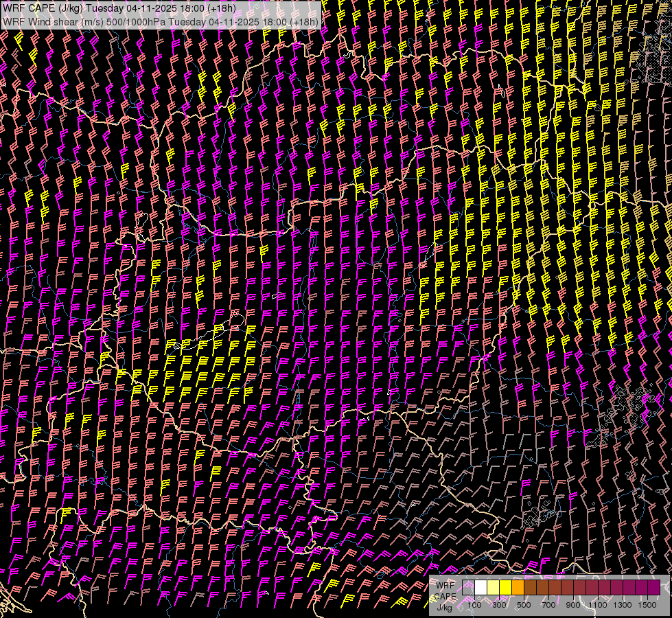This screenshot has width=672, height=618.
Task: Click the WRF CAPE (J/kg) title line
Action: point(120,8)
